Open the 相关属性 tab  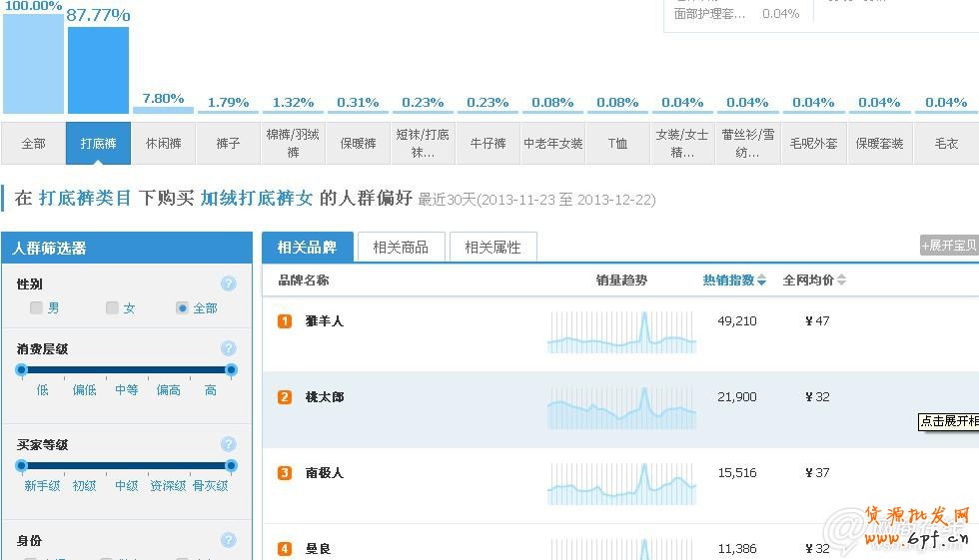(x=492, y=247)
